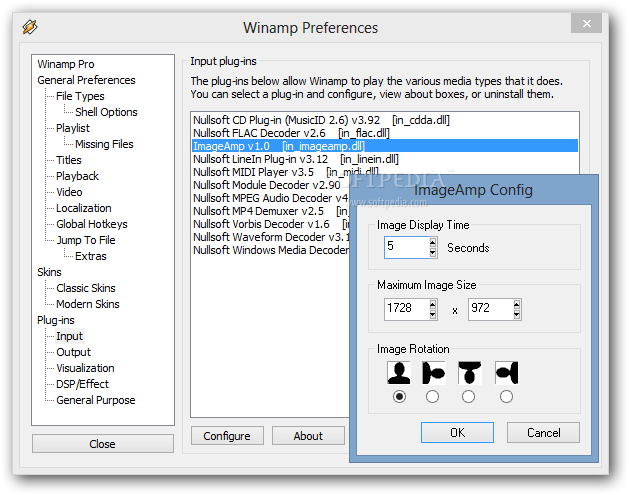Select Jump To File tree item

click(86, 240)
